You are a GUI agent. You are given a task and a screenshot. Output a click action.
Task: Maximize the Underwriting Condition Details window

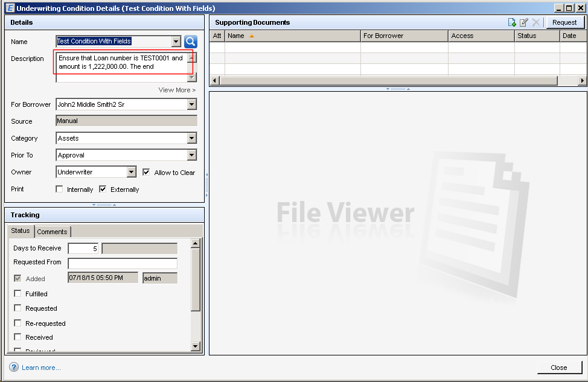tap(569, 8)
